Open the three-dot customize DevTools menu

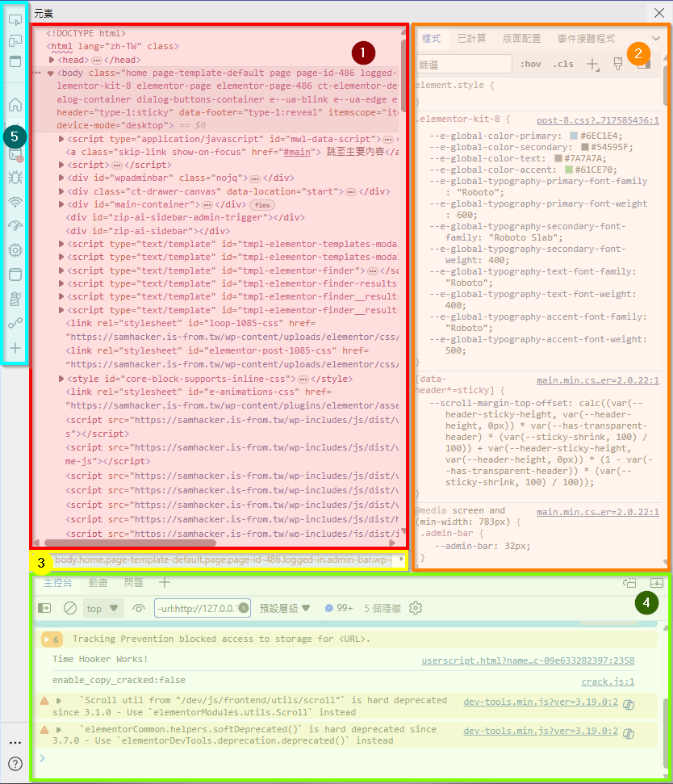tap(15, 743)
